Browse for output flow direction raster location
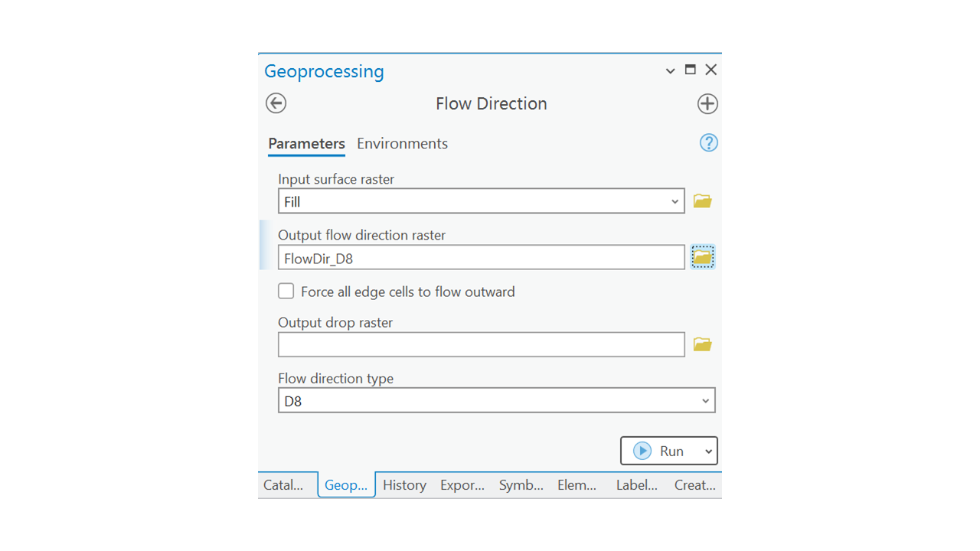This screenshot has width=980, height=551. coord(702,258)
